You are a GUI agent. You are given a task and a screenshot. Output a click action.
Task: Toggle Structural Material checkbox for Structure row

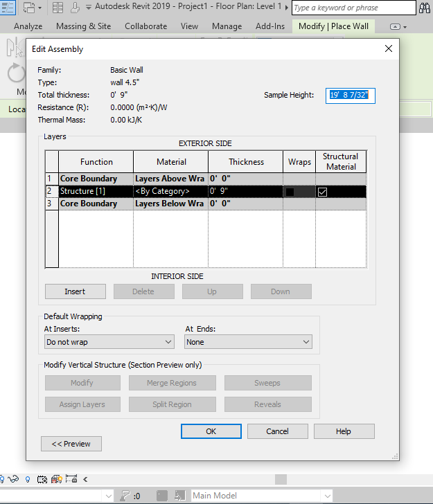[x=322, y=192]
